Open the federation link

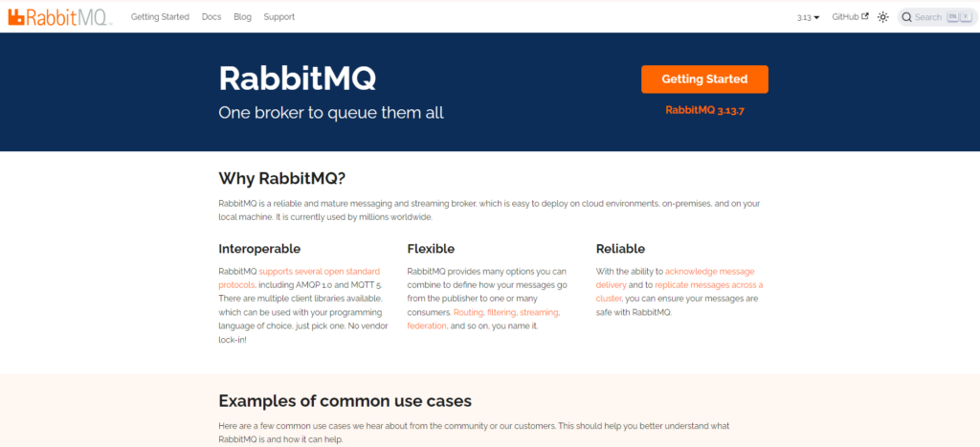pyautogui.click(x=427, y=325)
